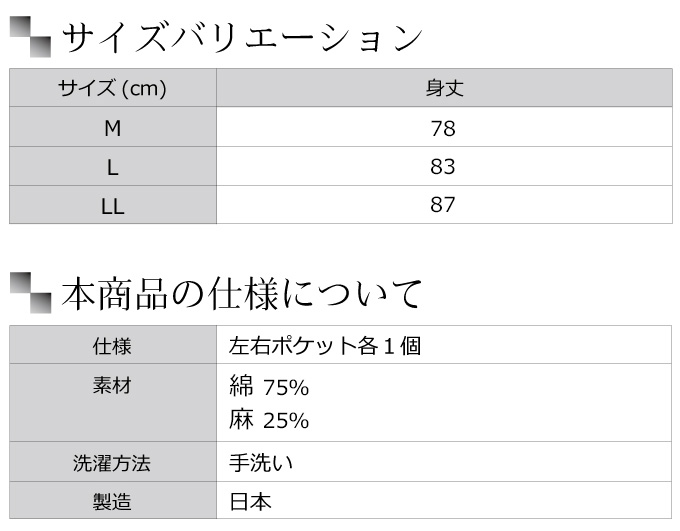The image size is (680, 531).
Task: Click the 左右ポケット各1個 text
Action: [x=325, y=346]
